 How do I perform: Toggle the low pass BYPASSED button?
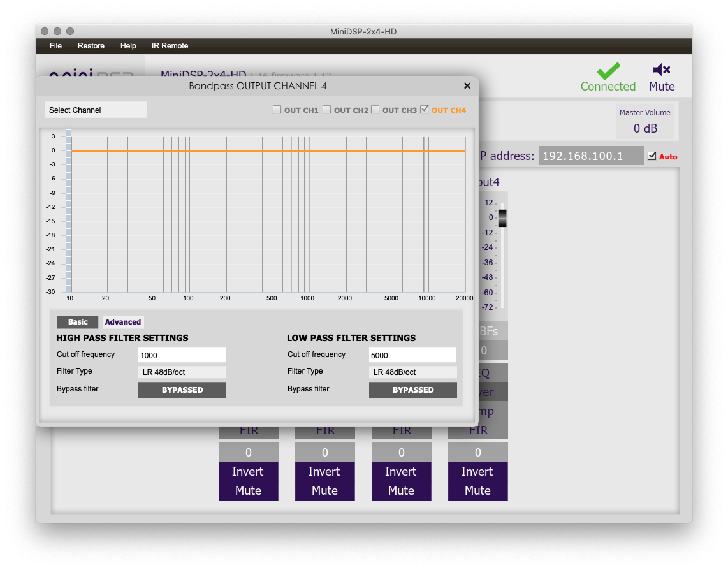point(412,390)
